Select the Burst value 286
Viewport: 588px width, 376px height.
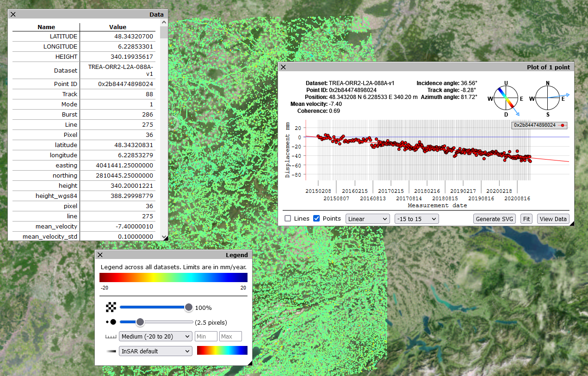(148, 114)
